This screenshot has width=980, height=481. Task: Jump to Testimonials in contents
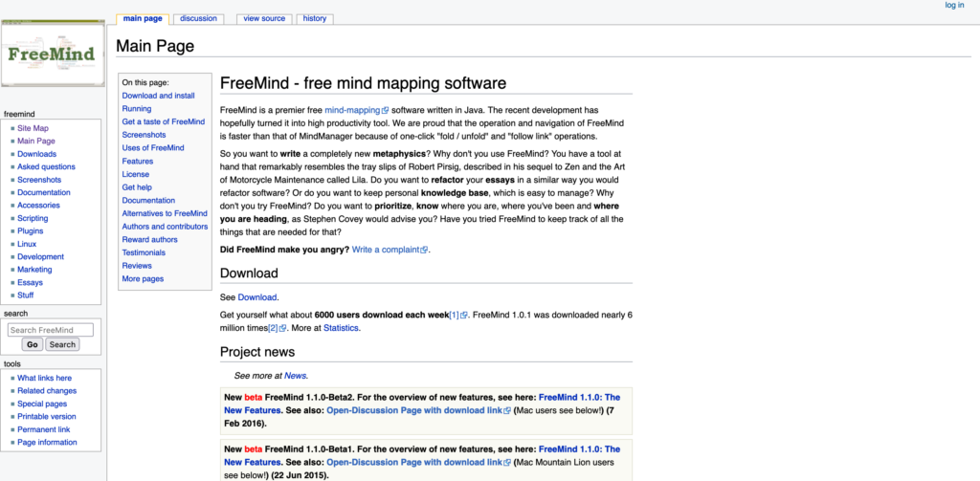point(144,253)
